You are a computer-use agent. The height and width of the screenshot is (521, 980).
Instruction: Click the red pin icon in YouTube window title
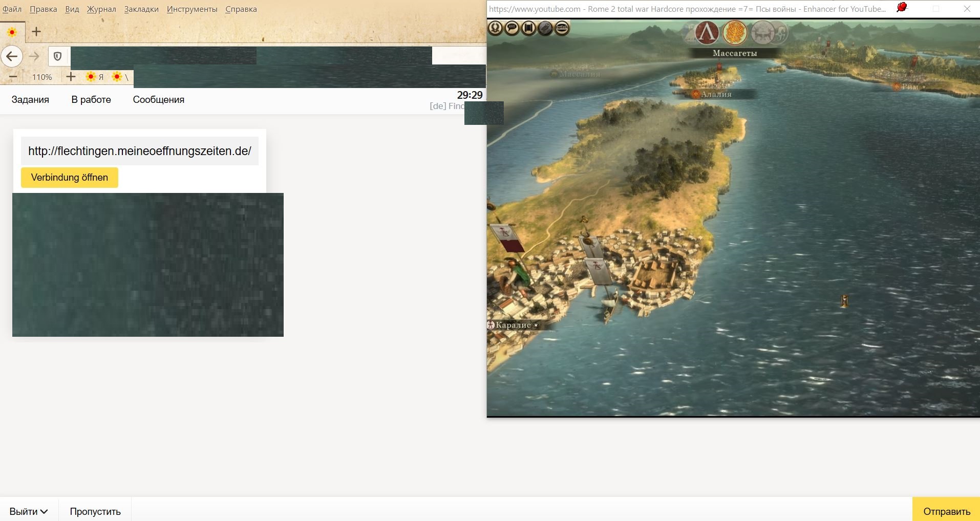click(x=902, y=8)
